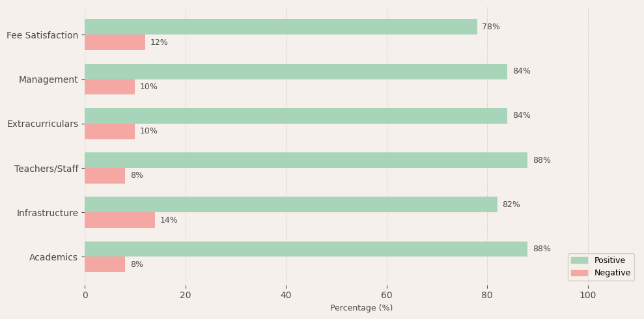The height and width of the screenshot is (319, 644).
Task: Select the Negative legend label
Action: (x=612, y=273)
